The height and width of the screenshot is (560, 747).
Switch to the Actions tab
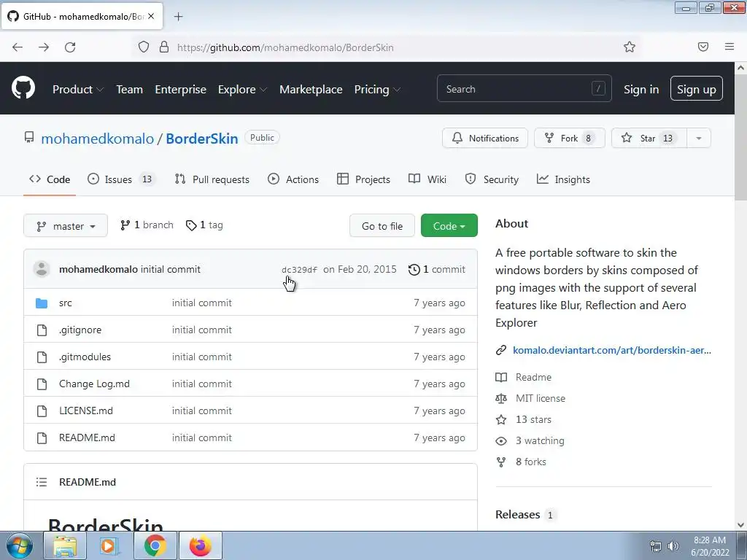293,179
